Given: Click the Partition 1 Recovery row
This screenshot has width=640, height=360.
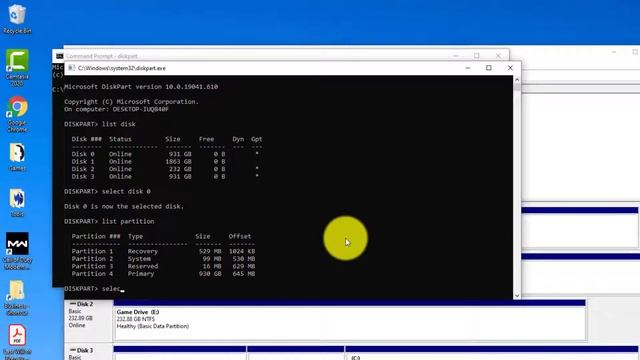Looking at the screenshot, I should pos(163,251).
